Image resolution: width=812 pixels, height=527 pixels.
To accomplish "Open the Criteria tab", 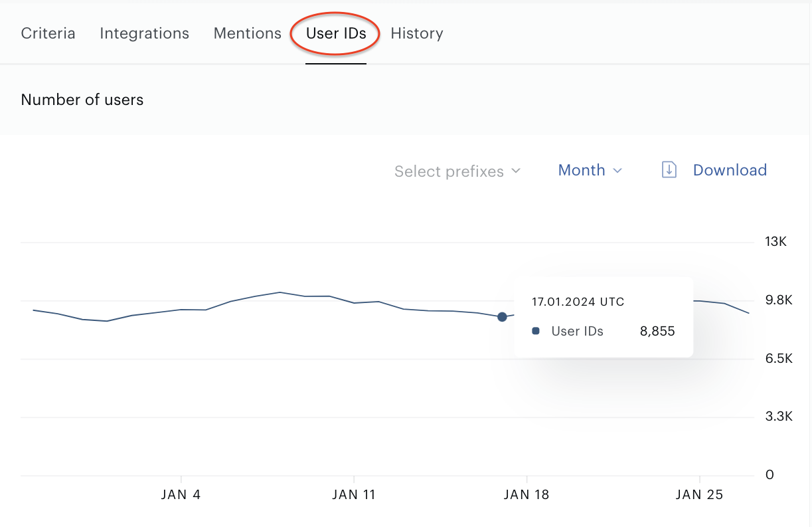I will (x=48, y=33).
